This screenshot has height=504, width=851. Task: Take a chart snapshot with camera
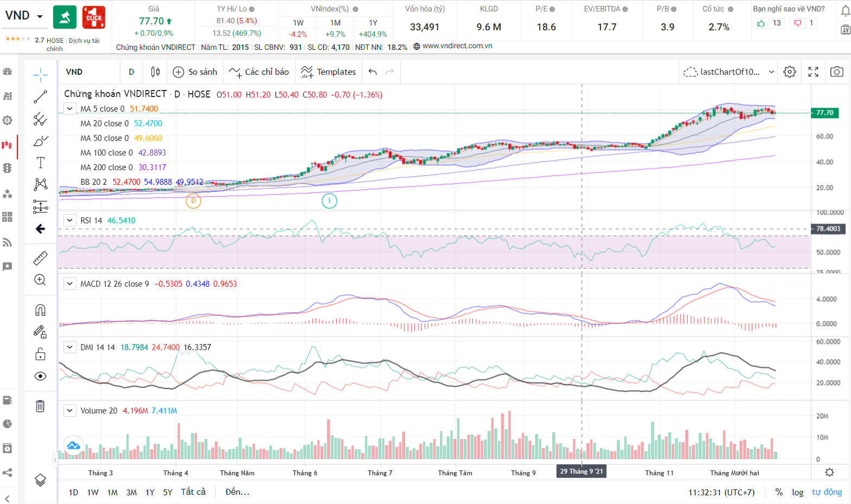837,72
